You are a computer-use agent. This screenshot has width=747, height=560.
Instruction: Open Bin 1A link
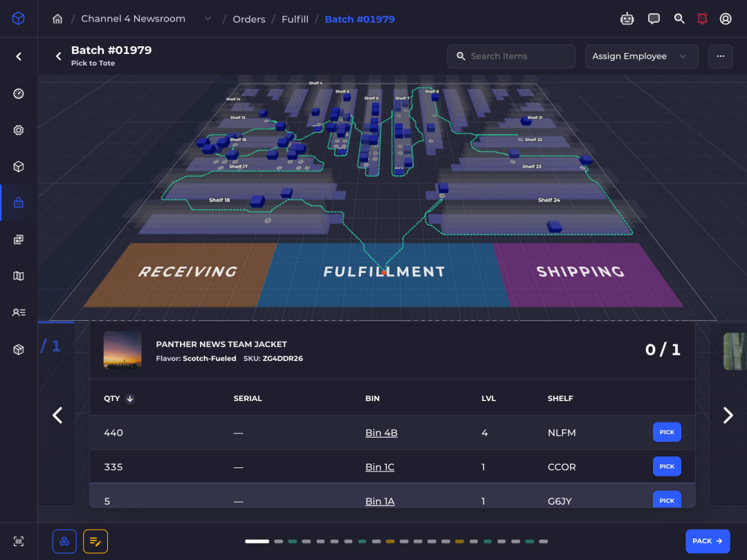(380, 501)
